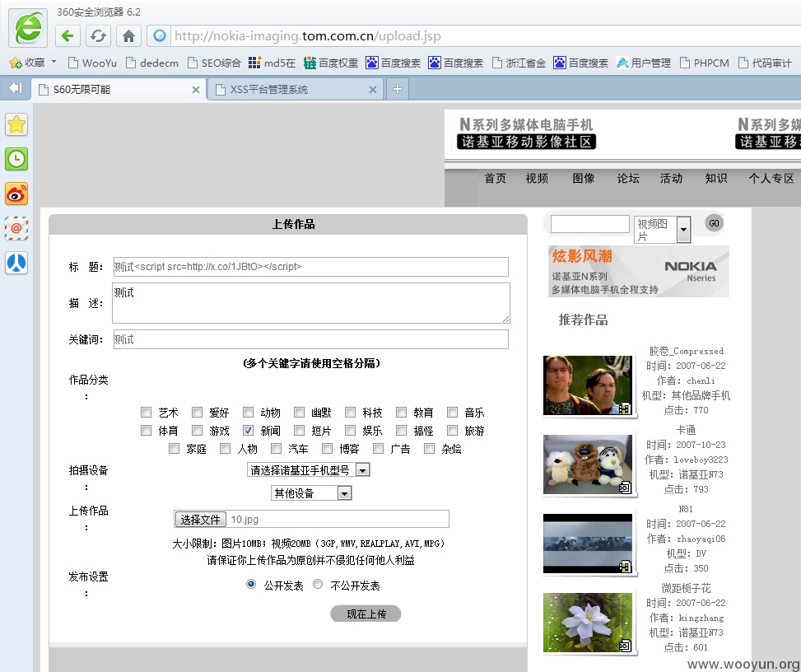
Task: Click the browser back arrow button
Action: [68, 35]
